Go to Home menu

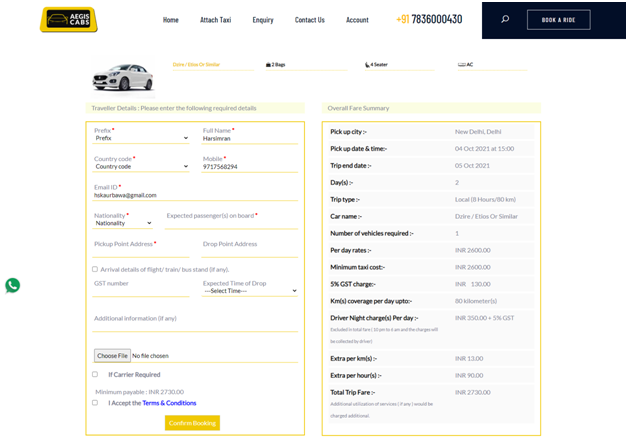(x=171, y=20)
